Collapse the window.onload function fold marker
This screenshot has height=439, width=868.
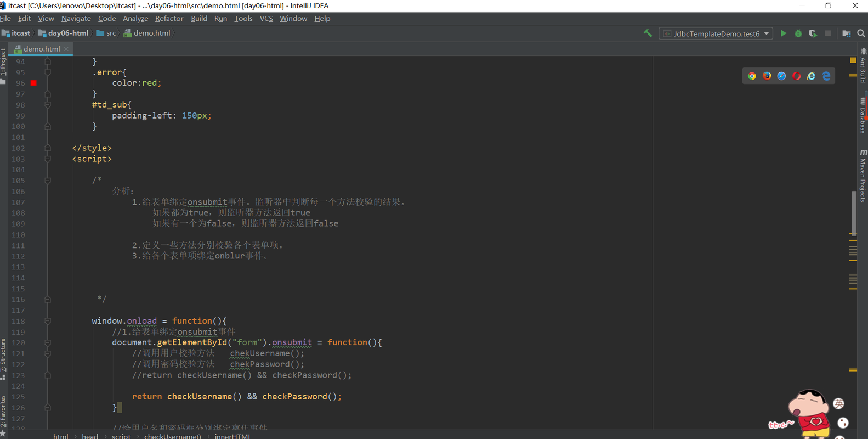48,321
